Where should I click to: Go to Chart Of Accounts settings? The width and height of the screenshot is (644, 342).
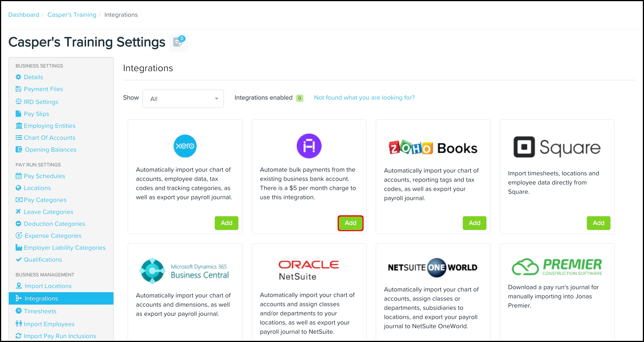tap(49, 138)
